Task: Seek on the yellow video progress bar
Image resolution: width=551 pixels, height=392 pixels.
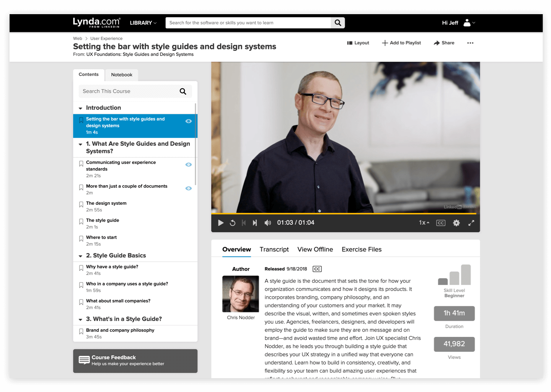Action: pos(344,213)
